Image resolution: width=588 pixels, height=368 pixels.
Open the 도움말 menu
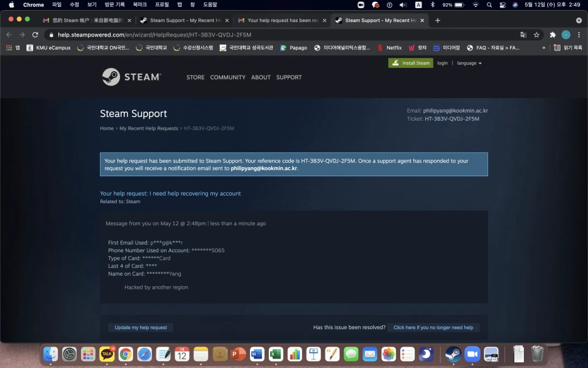[210, 5]
